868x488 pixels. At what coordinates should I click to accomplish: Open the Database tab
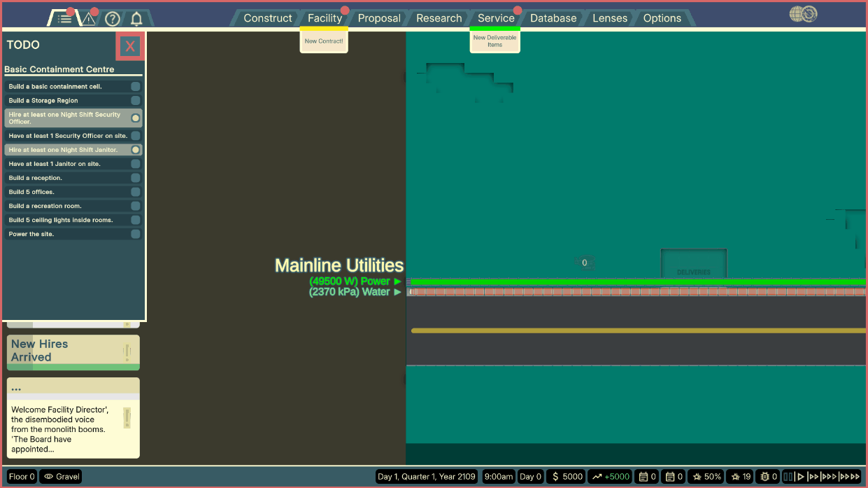pos(553,18)
